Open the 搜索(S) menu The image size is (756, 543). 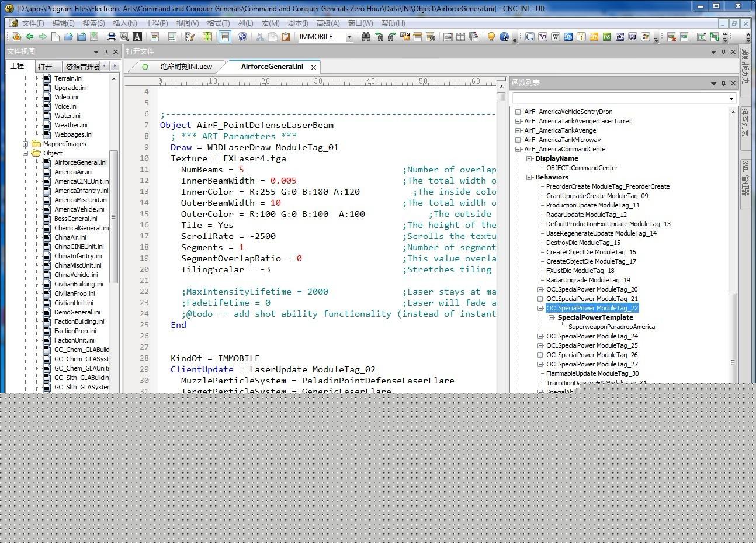pos(94,23)
